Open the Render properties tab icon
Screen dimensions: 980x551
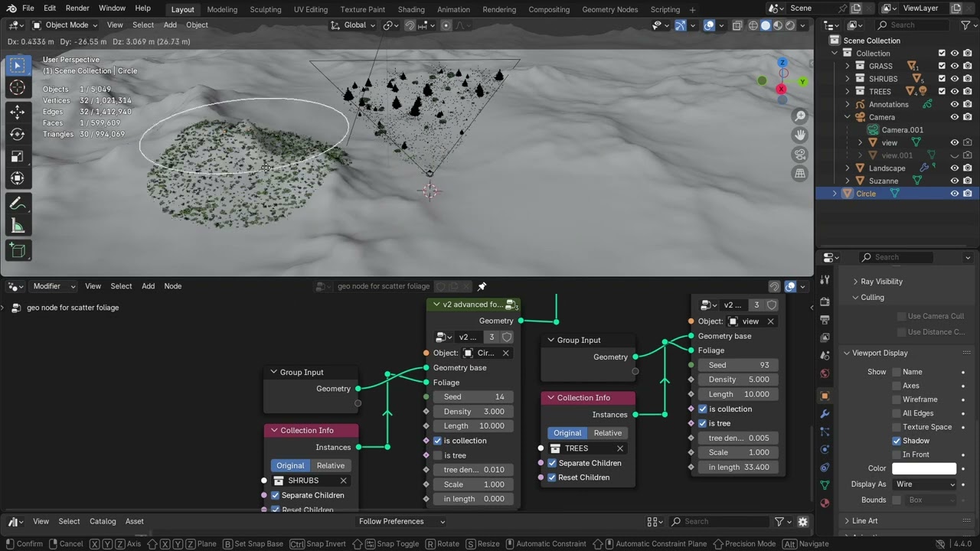coord(825,302)
